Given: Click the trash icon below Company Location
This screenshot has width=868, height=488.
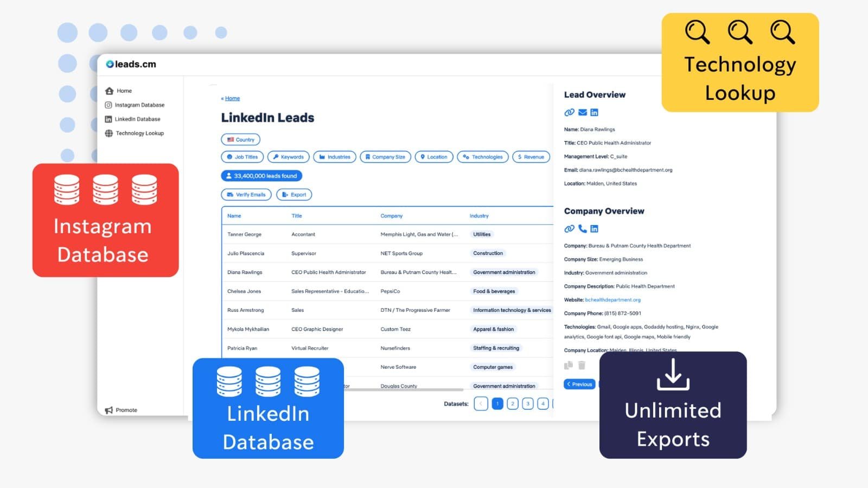Looking at the screenshot, I should pyautogui.click(x=582, y=365).
